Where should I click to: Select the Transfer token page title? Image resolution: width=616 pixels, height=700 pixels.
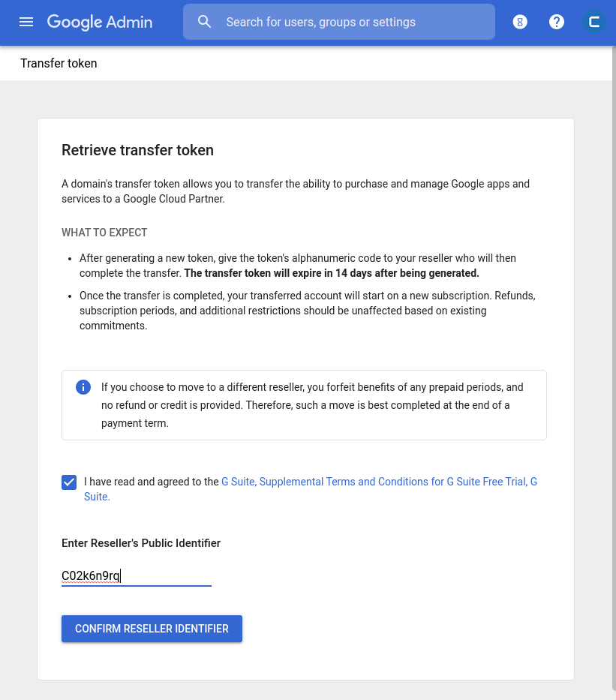(59, 63)
